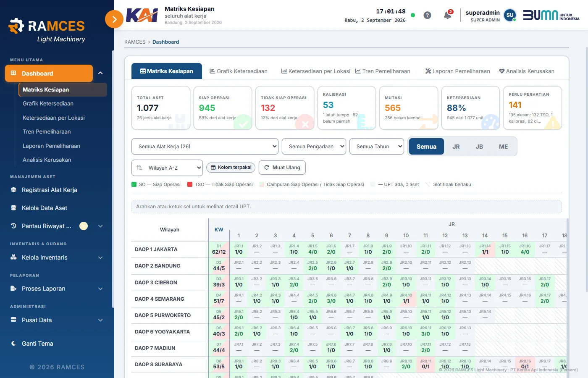The width and height of the screenshot is (588, 378).
Task: Click Pusat Data server icon
Action: pyautogui.click(x=13, y=320)
